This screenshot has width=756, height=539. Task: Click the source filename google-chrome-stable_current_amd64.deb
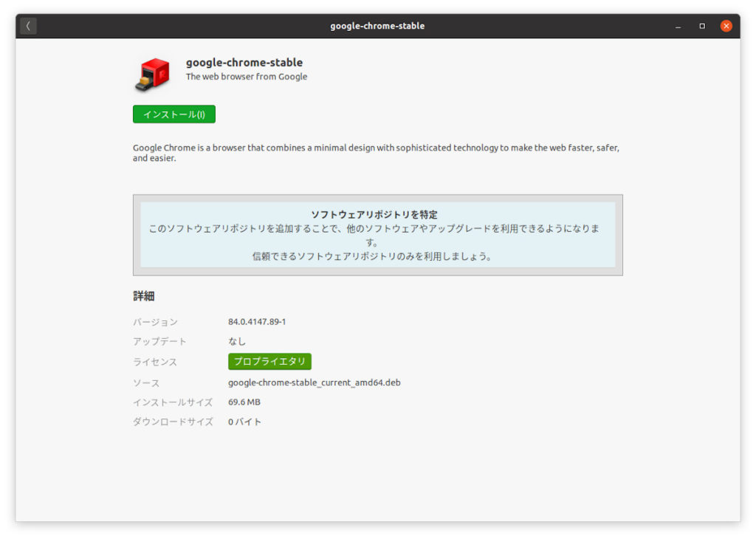point(314,382)
